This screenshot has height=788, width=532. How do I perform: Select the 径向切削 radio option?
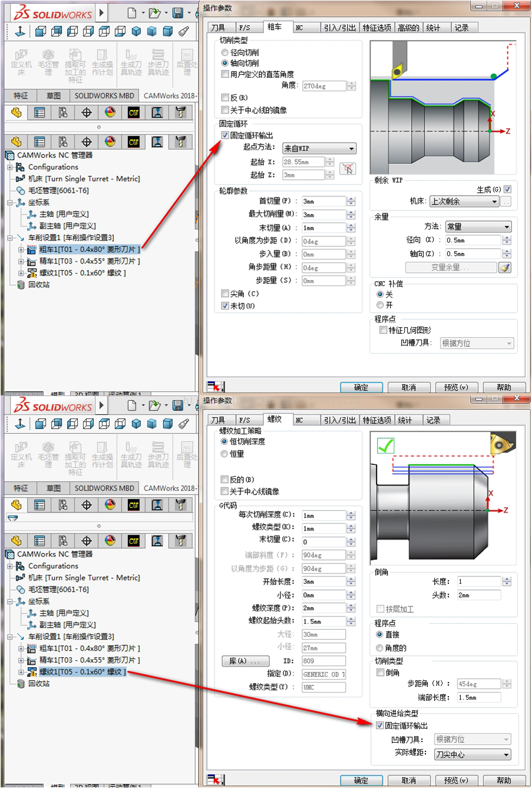(x=224, y=52)
